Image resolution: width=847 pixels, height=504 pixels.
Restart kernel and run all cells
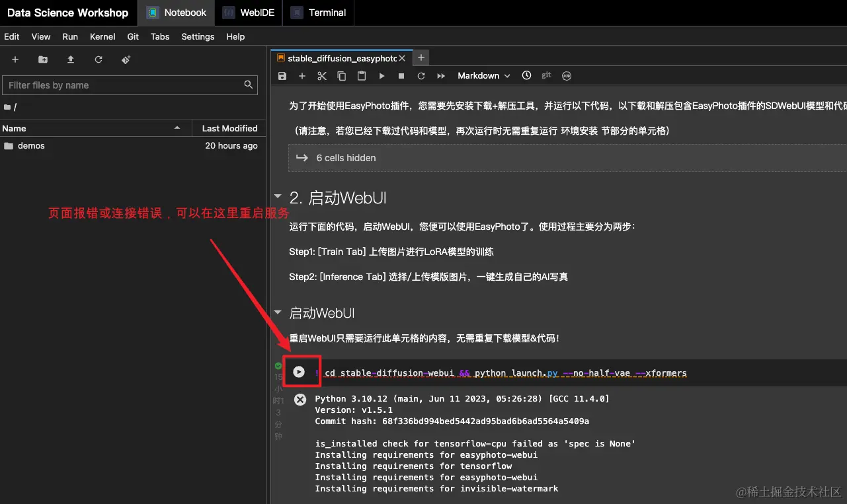[x=441, y=76]
